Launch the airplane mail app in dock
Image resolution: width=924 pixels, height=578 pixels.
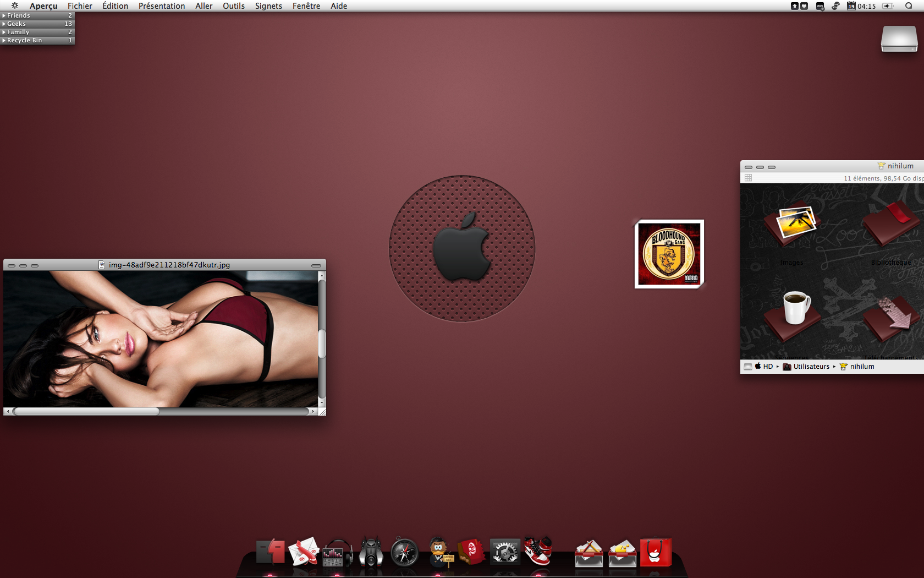[x=304, y=552]
